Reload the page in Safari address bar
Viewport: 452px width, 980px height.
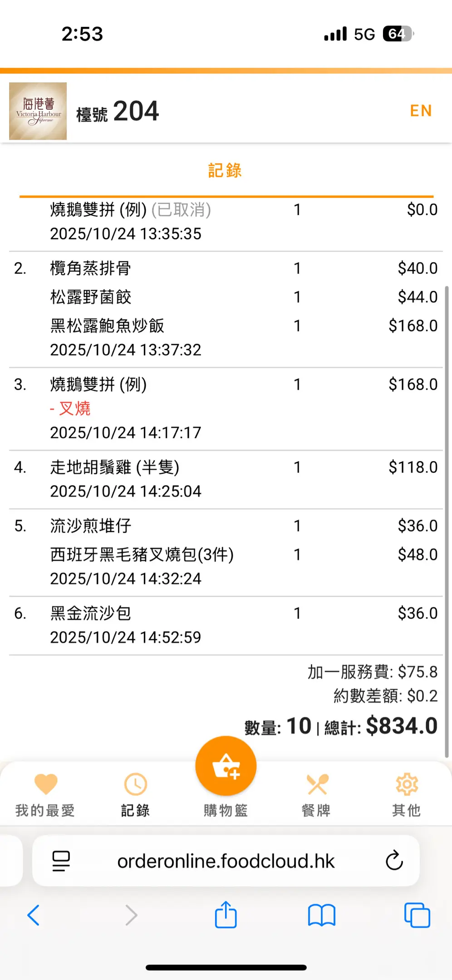[x=394, y=860]
